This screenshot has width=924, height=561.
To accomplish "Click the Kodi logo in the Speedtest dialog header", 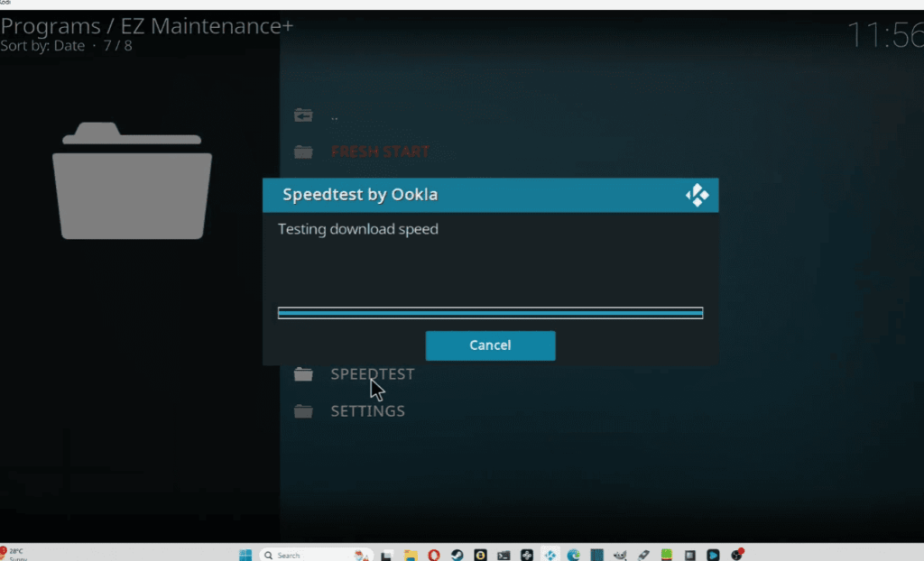I will [698, 195].
